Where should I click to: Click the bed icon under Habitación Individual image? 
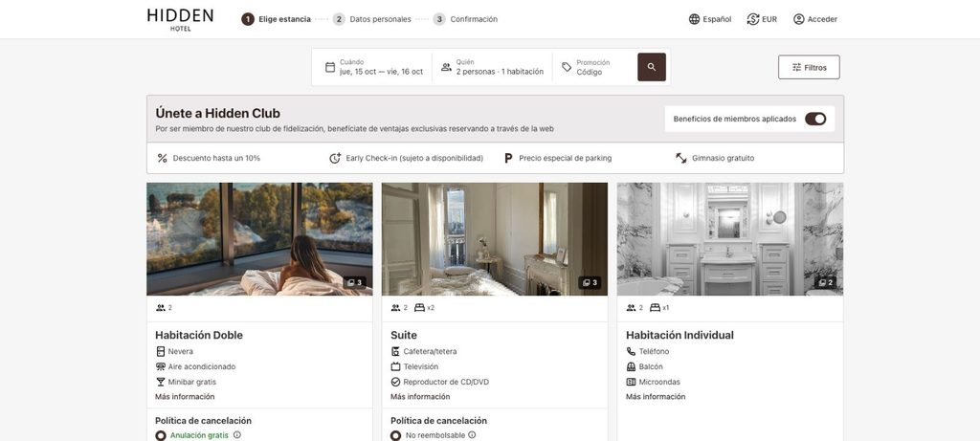[655, 307]
